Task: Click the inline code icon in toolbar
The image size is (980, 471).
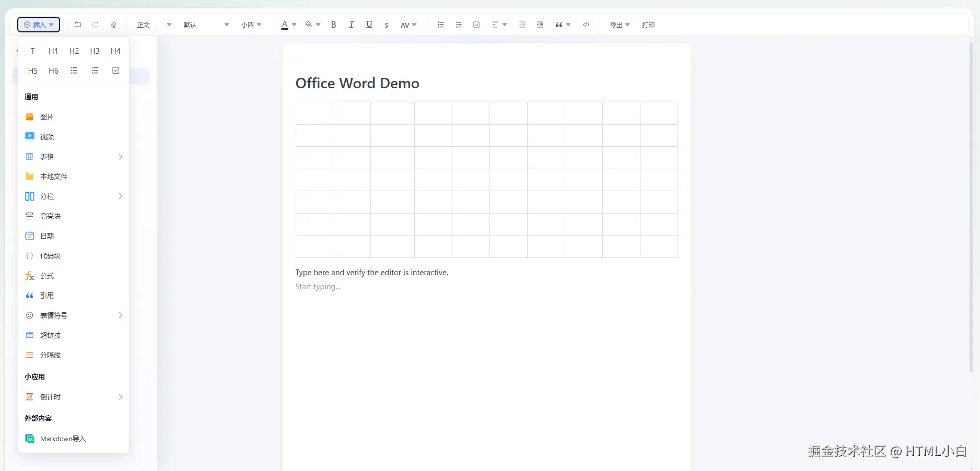Action: click(x=586, y=25)
